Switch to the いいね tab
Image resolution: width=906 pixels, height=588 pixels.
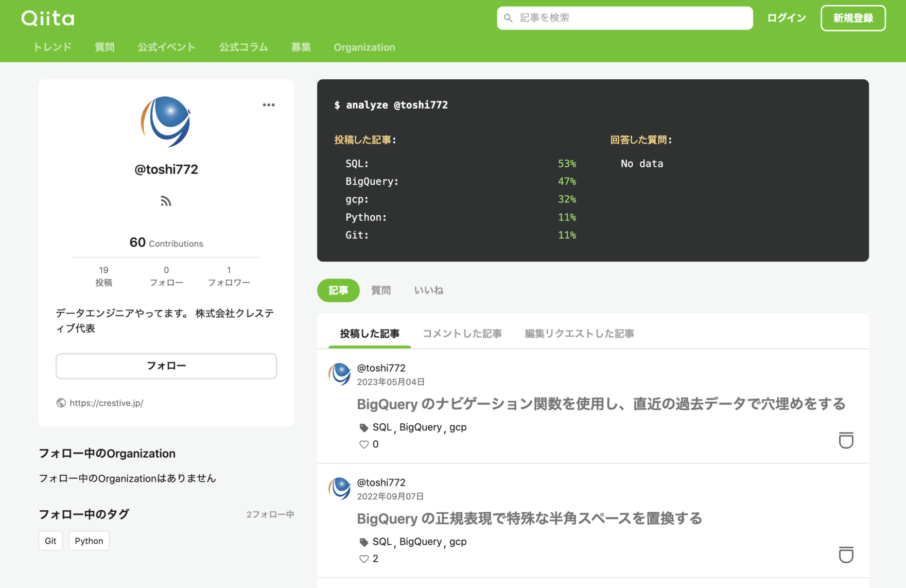click(429, 290)
